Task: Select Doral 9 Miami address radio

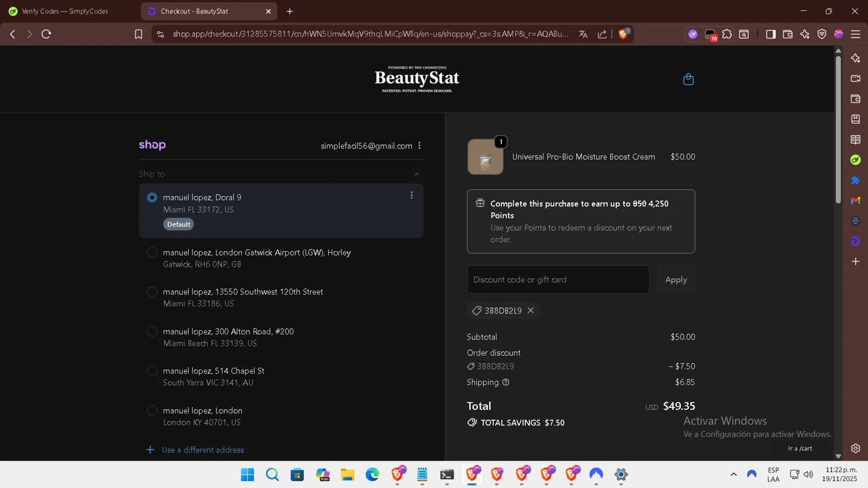Action: [152, 198]
